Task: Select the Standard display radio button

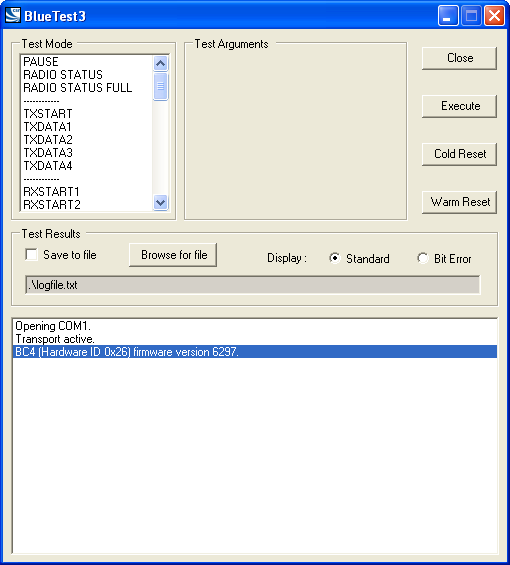Action: tap(334, 258)
